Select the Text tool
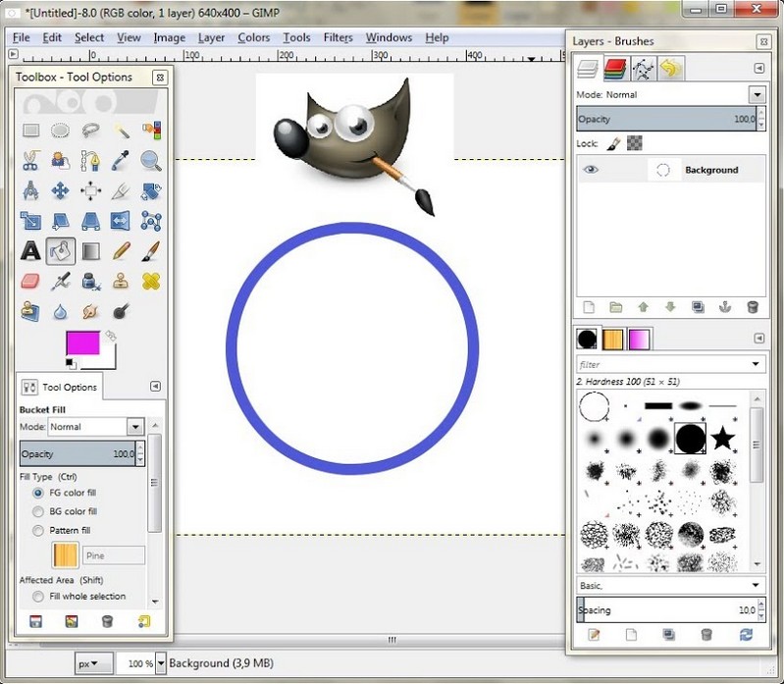784x684 pixels. (x=31, y=251)
